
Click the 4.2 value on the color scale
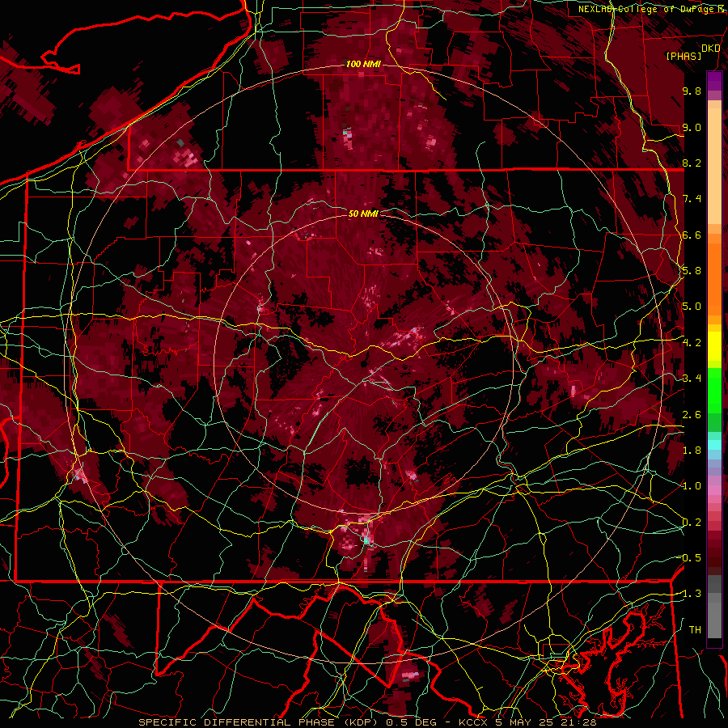point(692,343)
